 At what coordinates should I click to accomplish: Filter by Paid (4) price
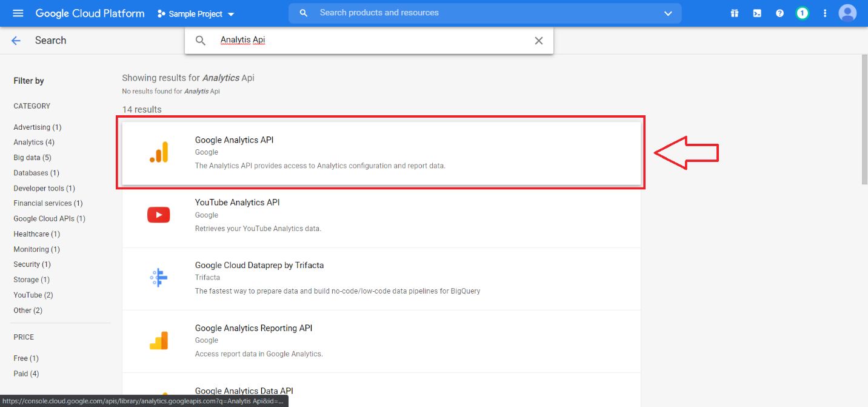click(26, 374)
